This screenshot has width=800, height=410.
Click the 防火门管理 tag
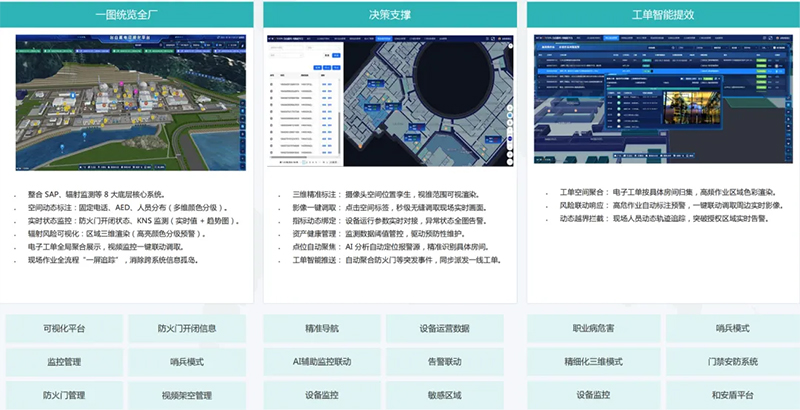(64, 395)
